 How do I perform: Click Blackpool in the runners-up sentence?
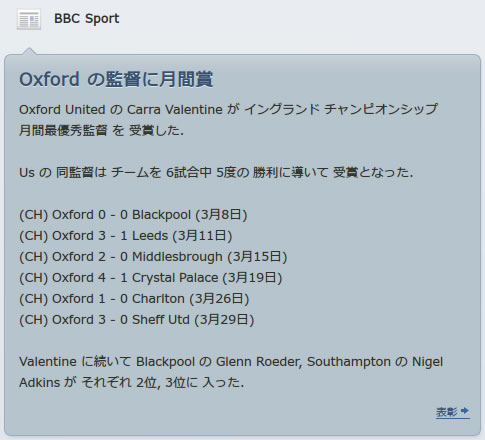165,362
